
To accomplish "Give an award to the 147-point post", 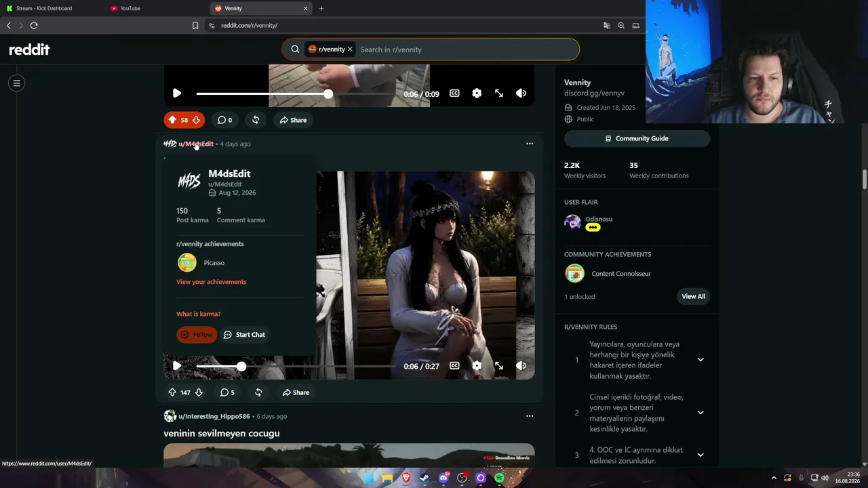I will (x=258, y=392).
